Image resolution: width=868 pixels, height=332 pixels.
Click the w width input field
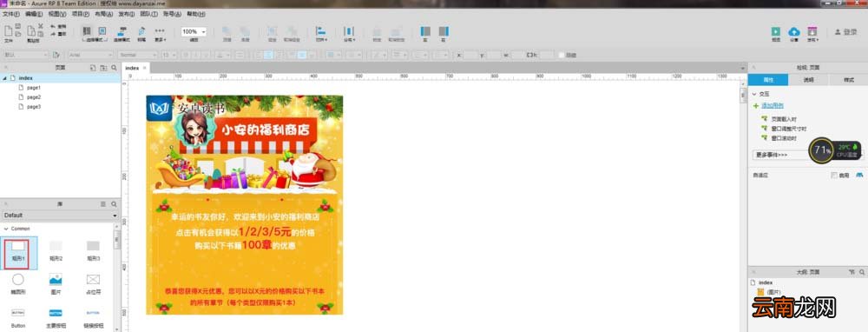point(518,55)
